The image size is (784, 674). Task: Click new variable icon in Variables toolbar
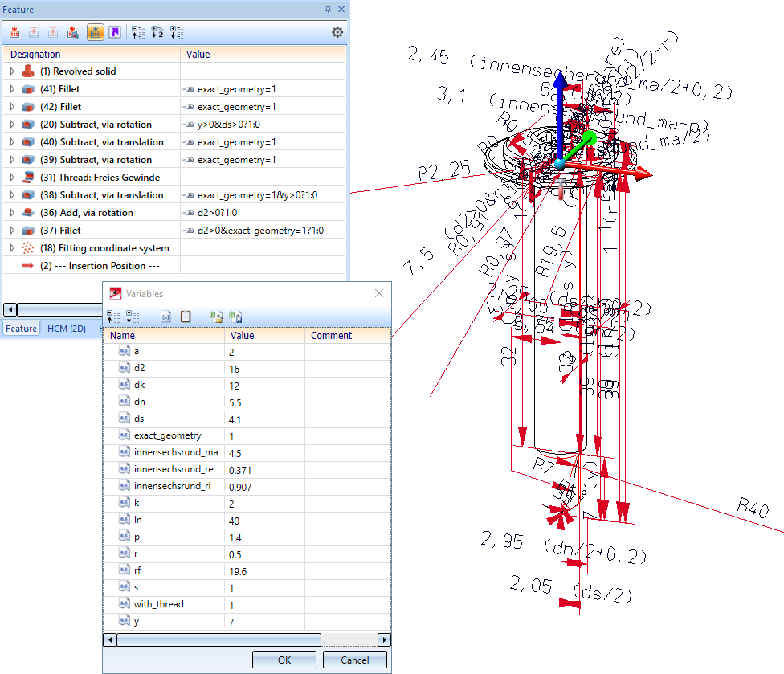[x=165, y=317]
